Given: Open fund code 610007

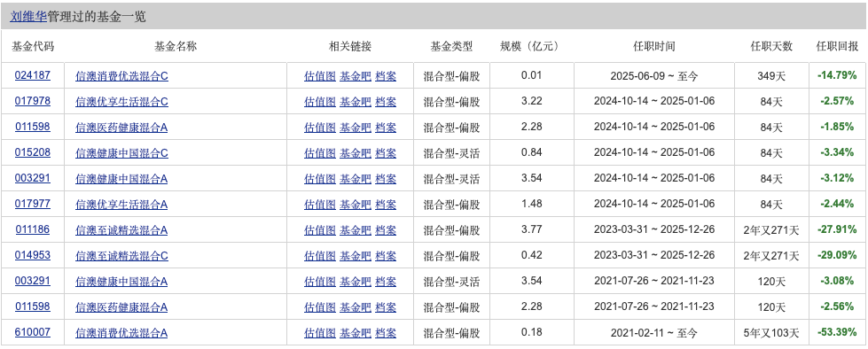Looking at the screenshot, I should 33,332.
